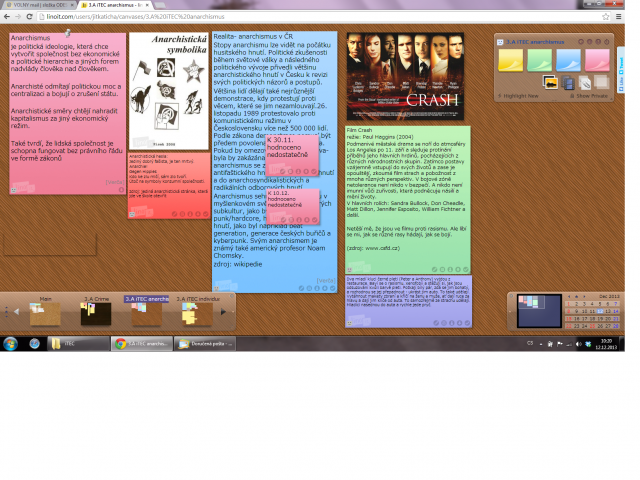Click the red Anarchistická hesla note
The image size is (640, 480).
(x=169, y=186)
